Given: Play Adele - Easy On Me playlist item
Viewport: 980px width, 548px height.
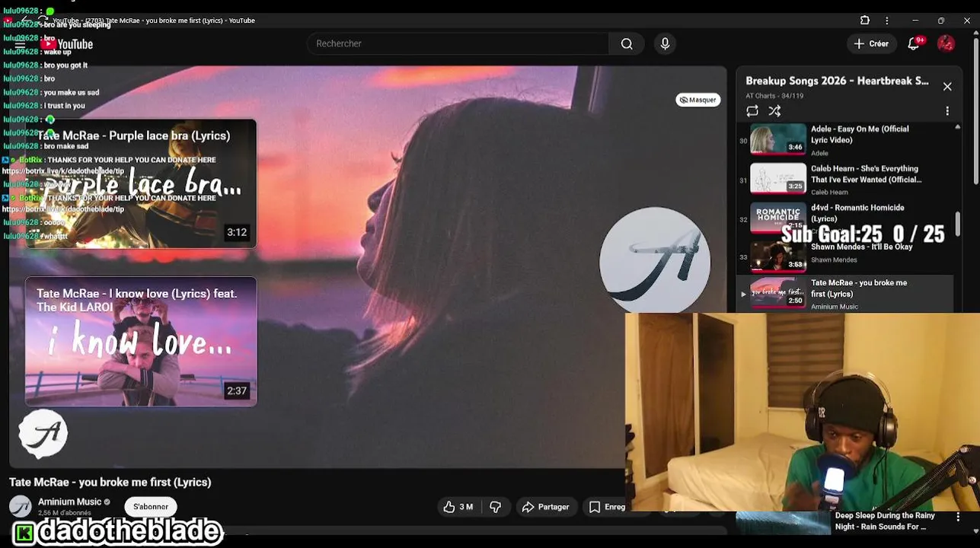Looking at the screenshot, I should [x=845, y=140].
